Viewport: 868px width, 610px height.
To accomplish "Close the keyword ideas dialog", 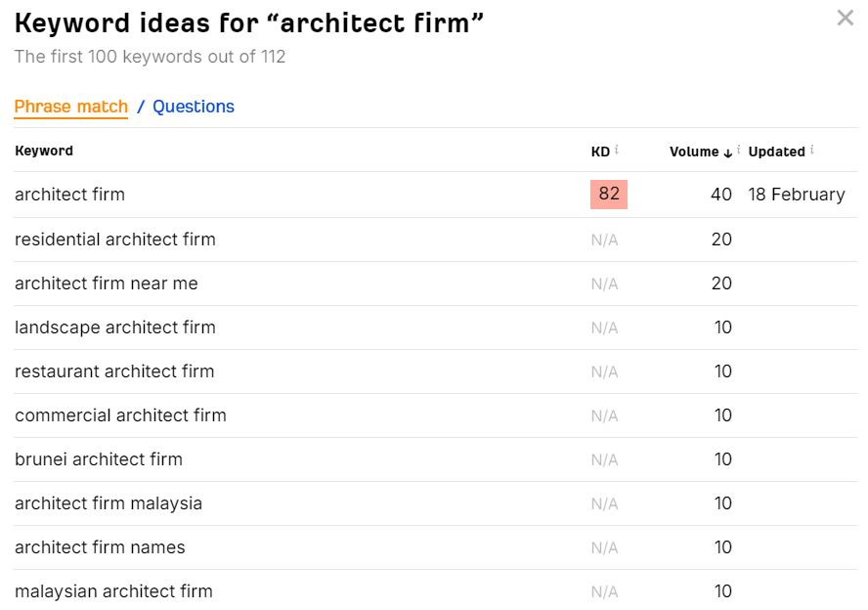I will (x=845, y=18).
